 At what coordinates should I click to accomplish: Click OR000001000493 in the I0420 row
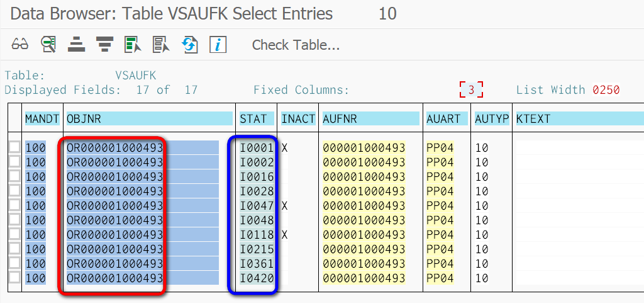(x=115, y=278)
